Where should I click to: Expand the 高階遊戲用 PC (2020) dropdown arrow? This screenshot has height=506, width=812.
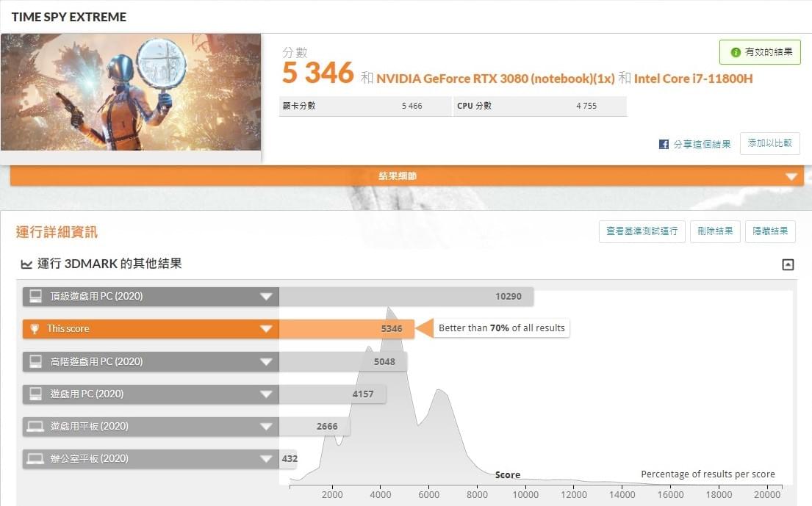tap(266, 361)
